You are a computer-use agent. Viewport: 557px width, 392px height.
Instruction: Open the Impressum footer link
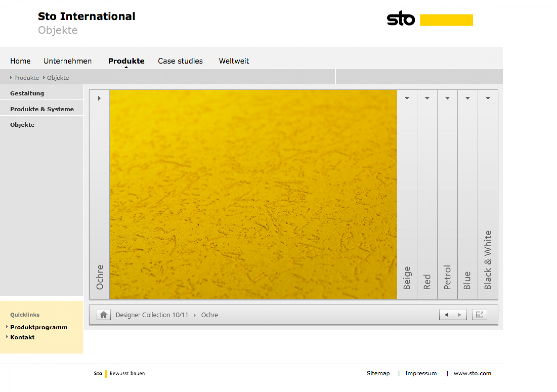(x=421, y=373)
